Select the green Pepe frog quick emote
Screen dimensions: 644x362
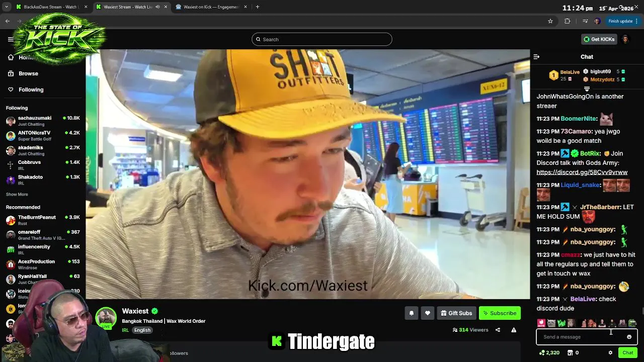click(x=632, y=323)
